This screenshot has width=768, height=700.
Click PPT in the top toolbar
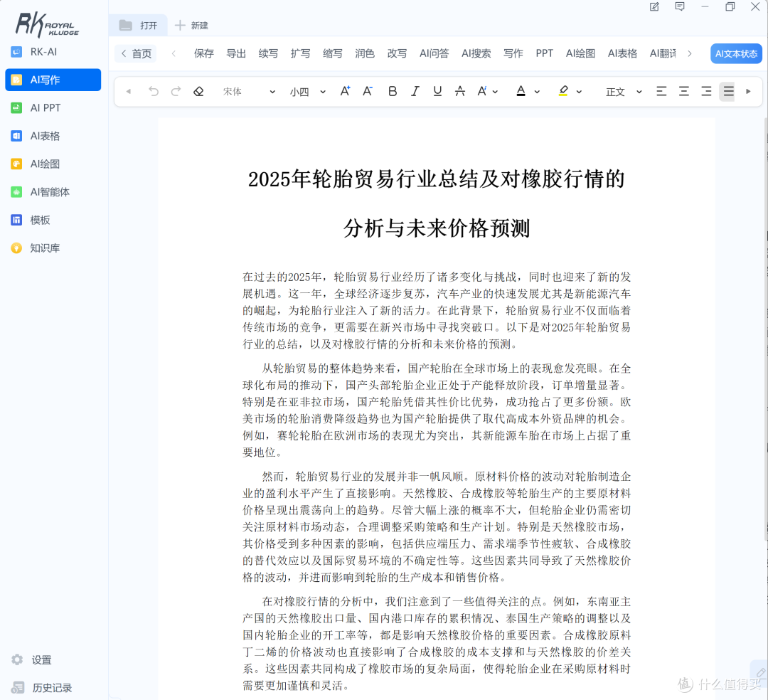coord(544,53)
